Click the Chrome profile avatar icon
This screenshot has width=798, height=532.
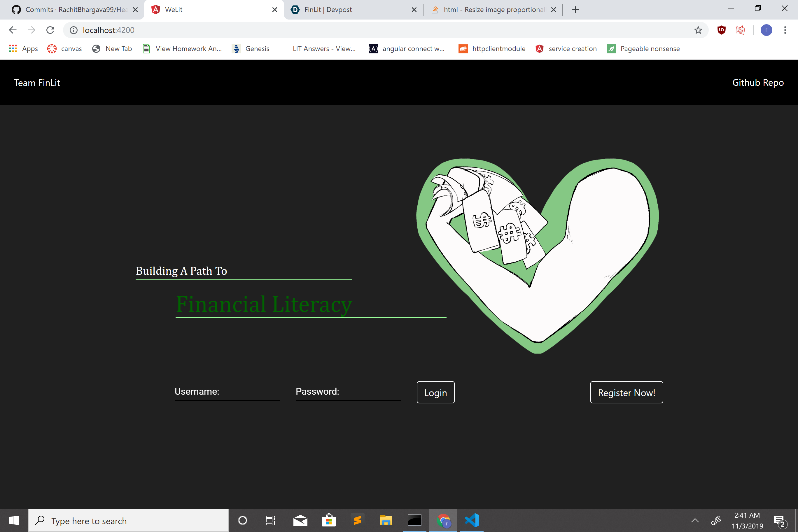[766, 30]
